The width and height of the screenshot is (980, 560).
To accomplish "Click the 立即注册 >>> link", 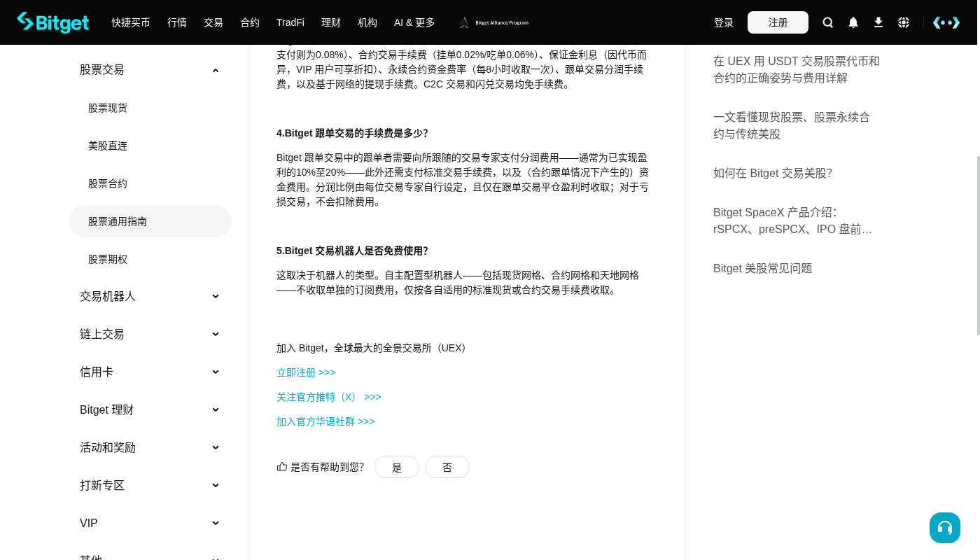I will [x=306, y=372].
